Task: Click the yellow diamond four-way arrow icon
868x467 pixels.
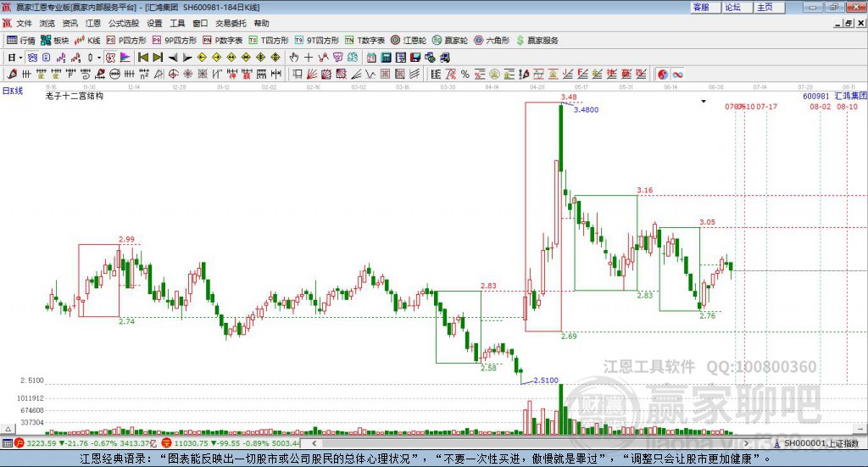Action: (261, 58)
